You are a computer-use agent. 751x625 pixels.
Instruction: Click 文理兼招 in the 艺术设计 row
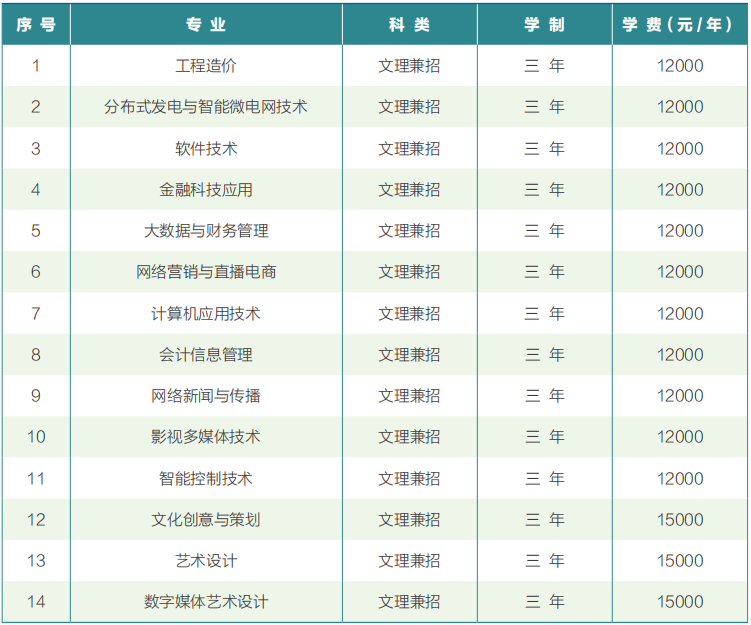[x=410, y=561]
